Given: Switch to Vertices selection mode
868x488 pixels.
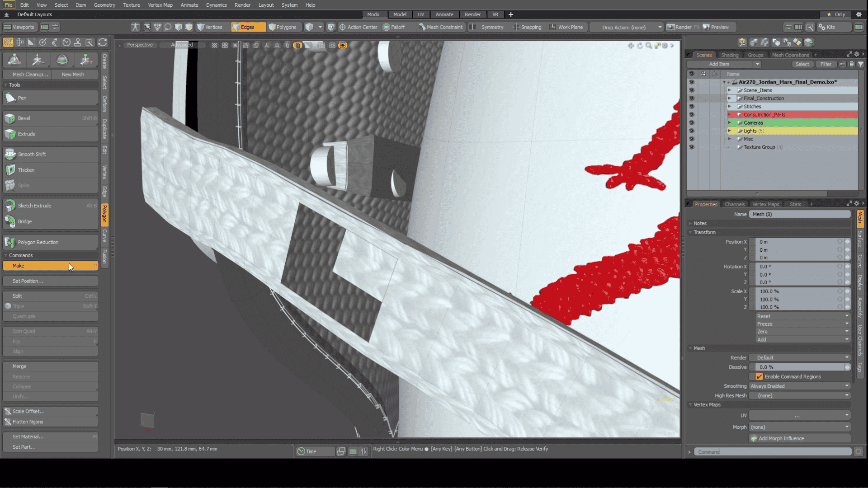Looking at the screenshot, I should (x=210, y=27).
